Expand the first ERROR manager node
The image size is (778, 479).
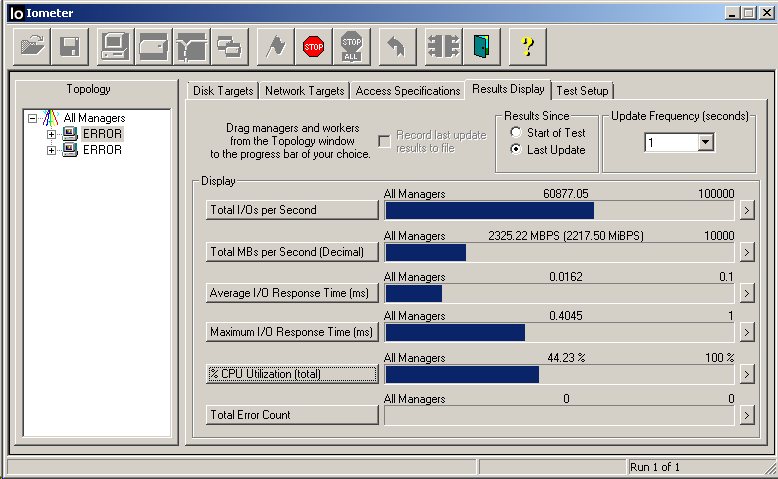point(51,134)
